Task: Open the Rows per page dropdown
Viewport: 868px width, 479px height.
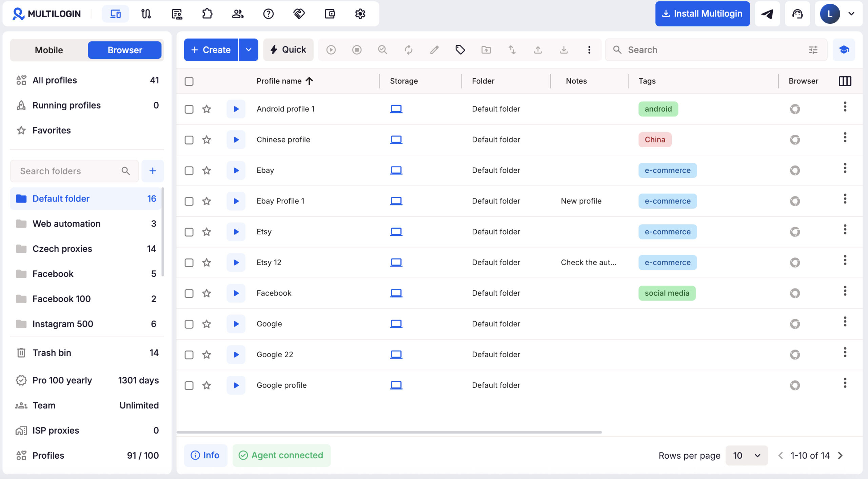Action: pyautogui.click(x=747, y=455)
